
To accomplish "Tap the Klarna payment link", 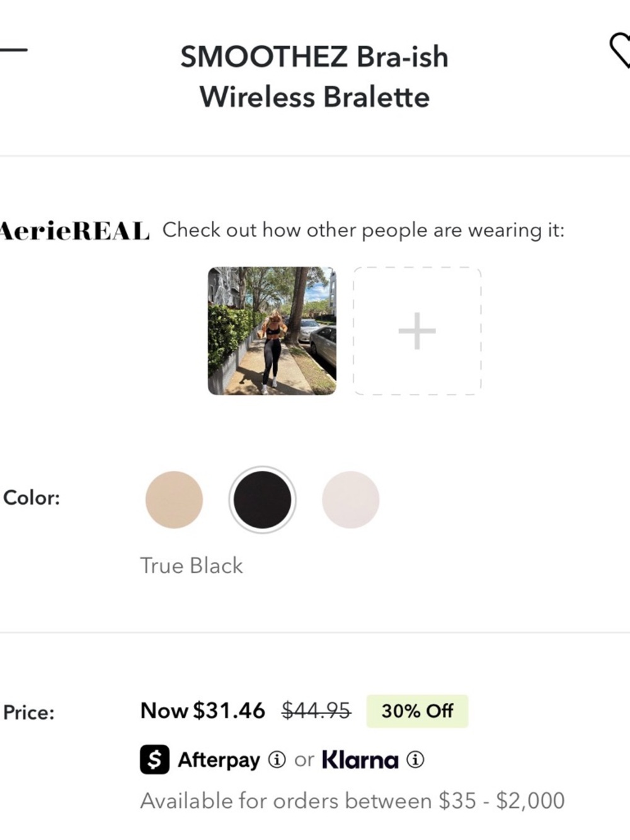I will [x=360, y=760].
